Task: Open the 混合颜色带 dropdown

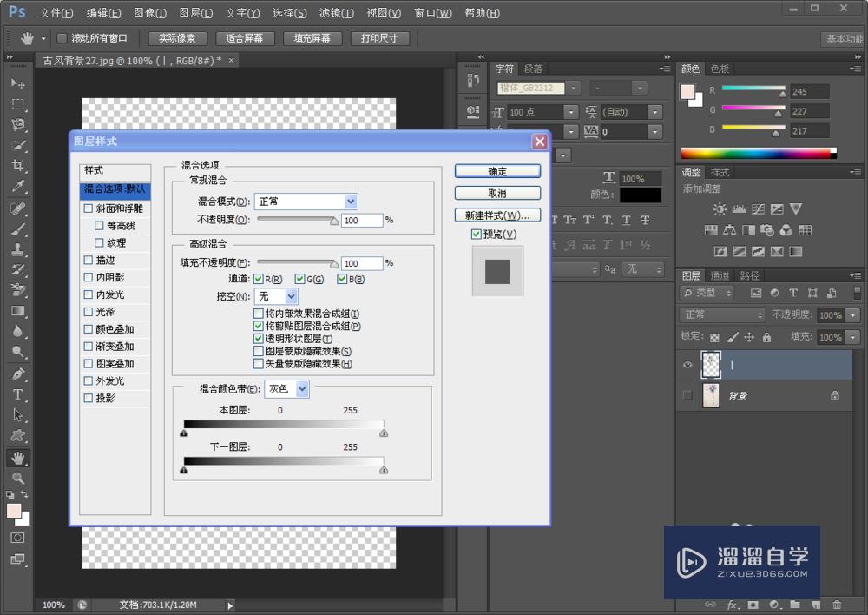Action: [x=287, y=389]
